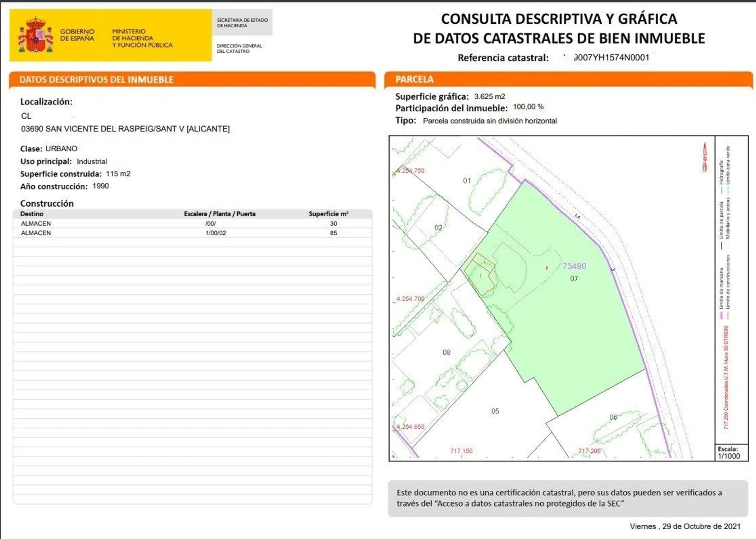Image resolution: width=756 pixels, height=539 pixels.
Task: Click parcel label 07 on map
Action: pyautogui.click(x=574, y=278)
